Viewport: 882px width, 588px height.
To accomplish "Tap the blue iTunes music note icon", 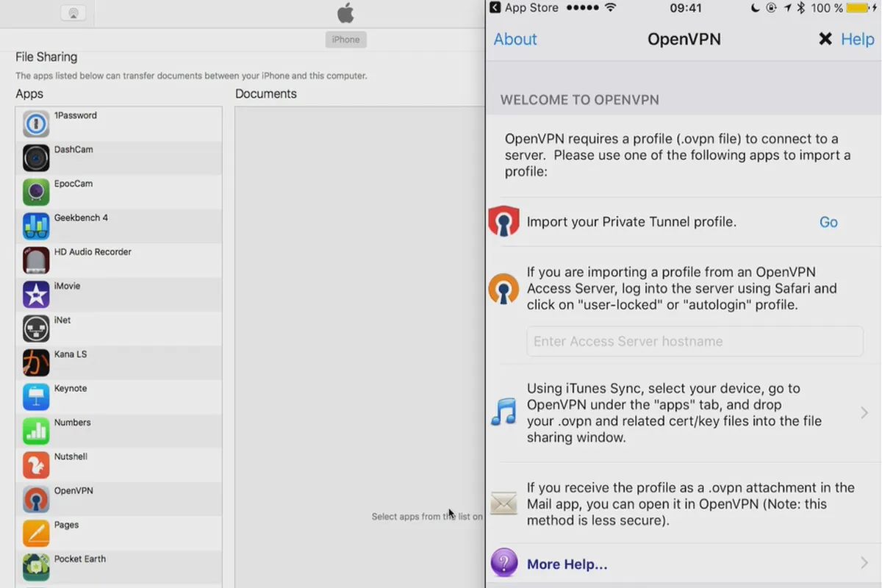I will (x=504, y=412).
